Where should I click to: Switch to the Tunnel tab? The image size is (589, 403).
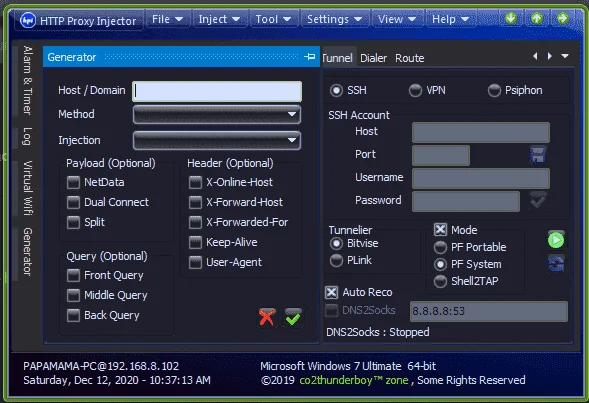pos(338,58)
